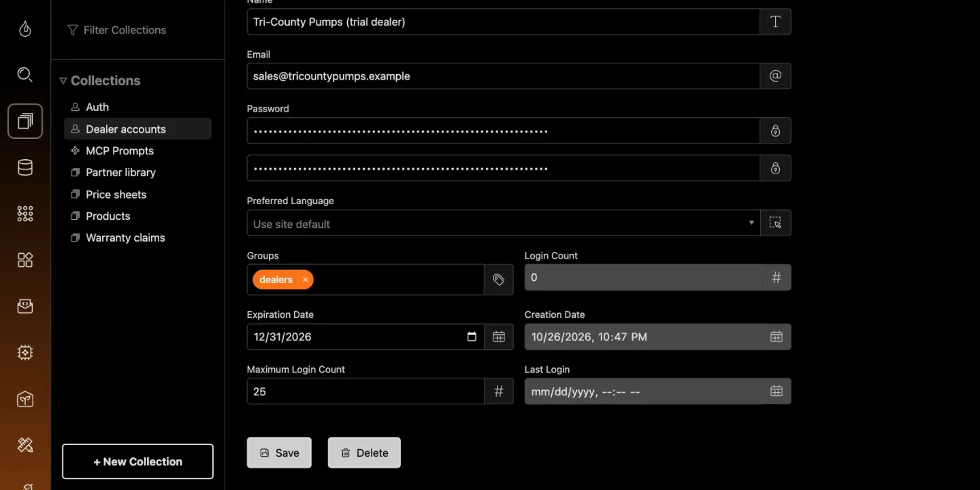Open the Collections stacked-pages sidebar icon

25,121
